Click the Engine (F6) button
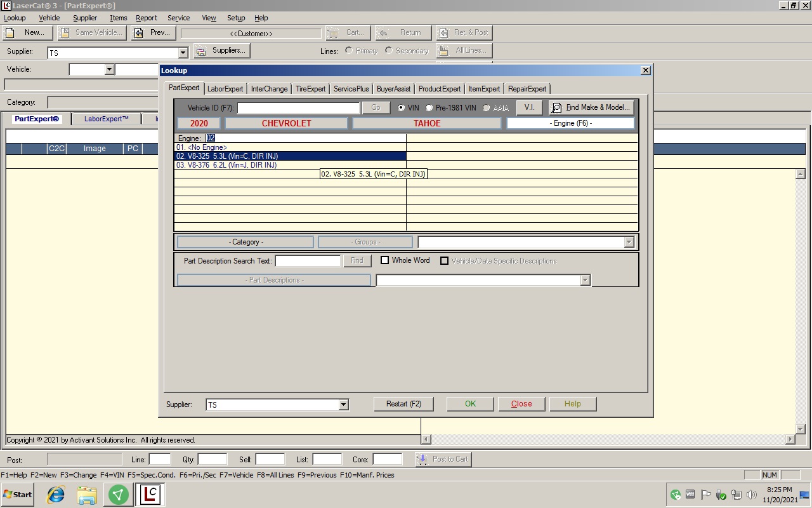 click(570, 123)
